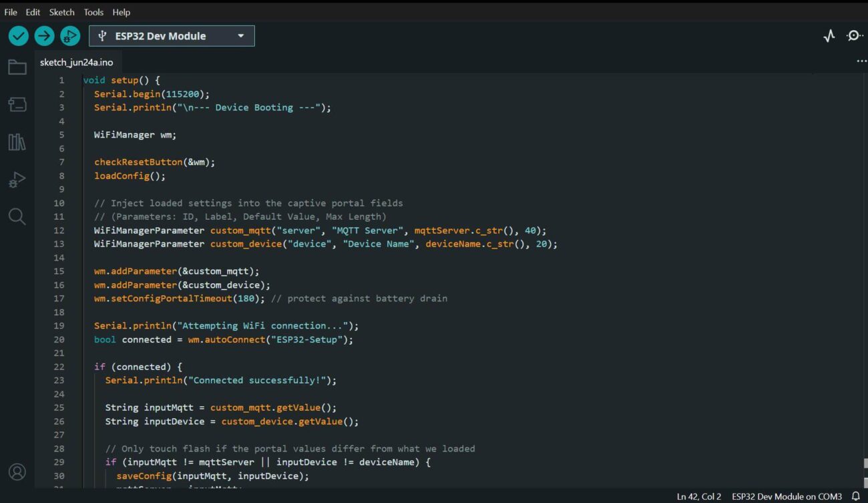Viewport: 868px width, 503px height.
Task: Click 'String inputMqtt' declaration line
Action: (x=221, y=407)
